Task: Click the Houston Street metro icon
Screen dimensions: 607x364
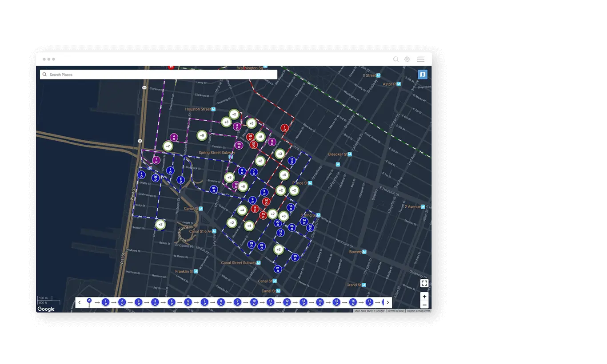Action: point(214,109)
